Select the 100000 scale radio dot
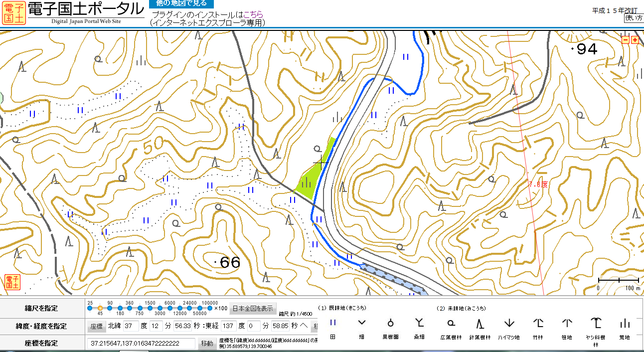Viewport: 644px width, 352px height. coord(209,308)
